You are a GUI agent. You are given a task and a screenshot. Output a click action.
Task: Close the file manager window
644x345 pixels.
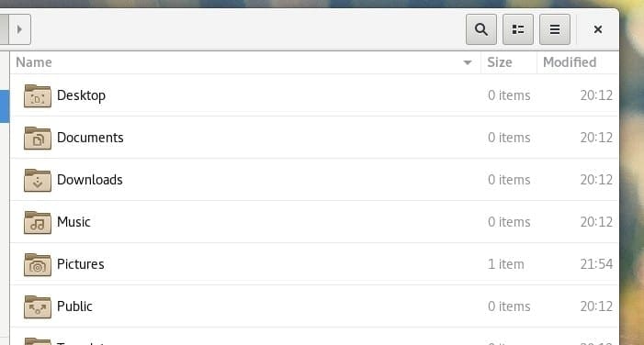[597, 29]
